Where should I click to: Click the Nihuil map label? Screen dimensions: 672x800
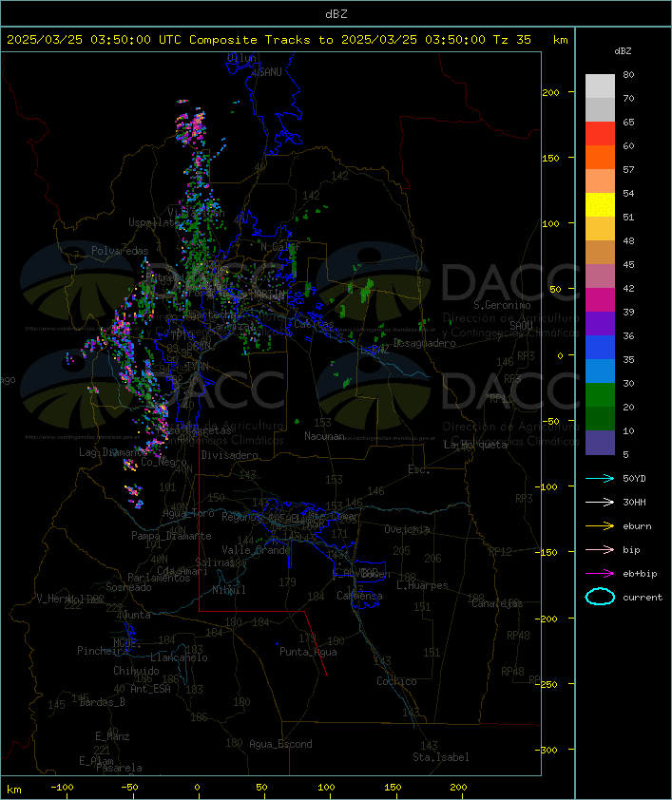[x=229, y=590]
